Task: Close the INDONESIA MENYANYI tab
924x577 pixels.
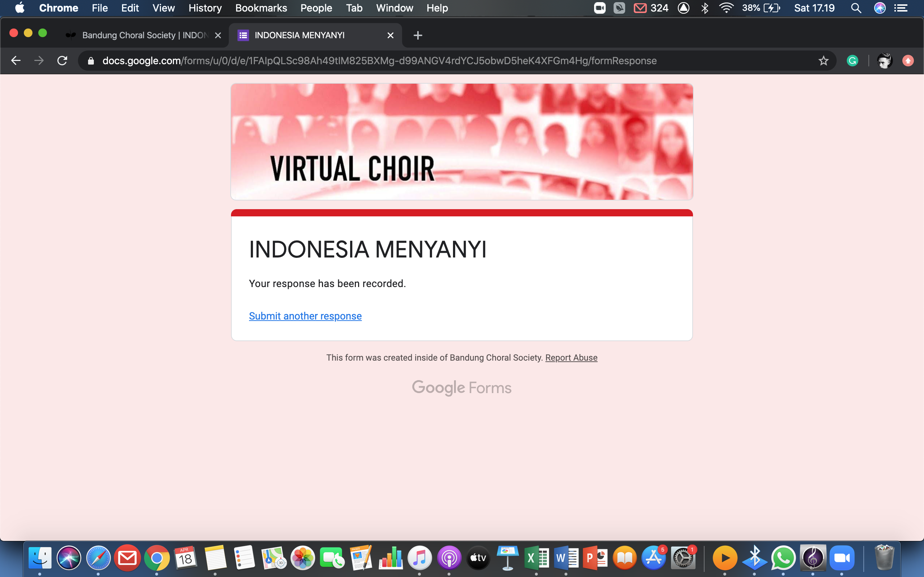Action: [390, 35]
